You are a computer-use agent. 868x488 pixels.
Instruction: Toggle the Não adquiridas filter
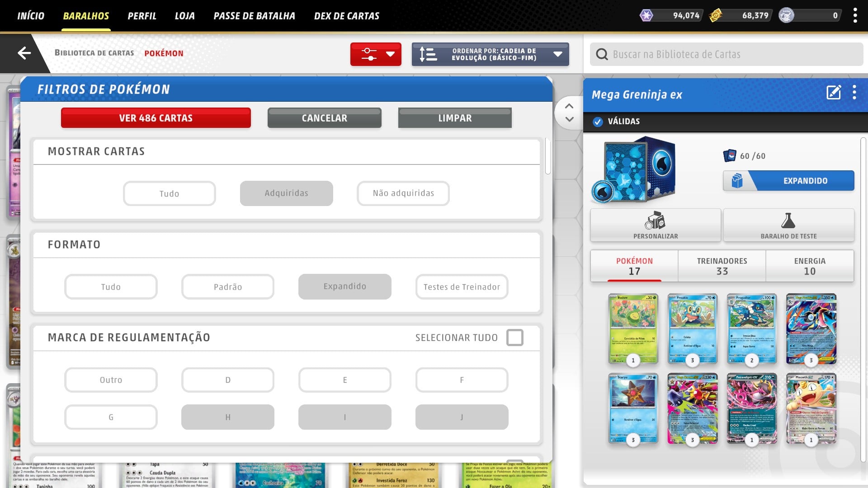coord(403,193)
